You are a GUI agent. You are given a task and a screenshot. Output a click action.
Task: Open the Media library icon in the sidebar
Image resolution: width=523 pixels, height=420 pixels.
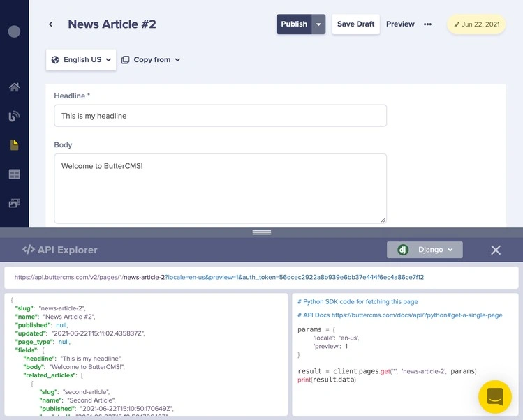coord(15,203)
